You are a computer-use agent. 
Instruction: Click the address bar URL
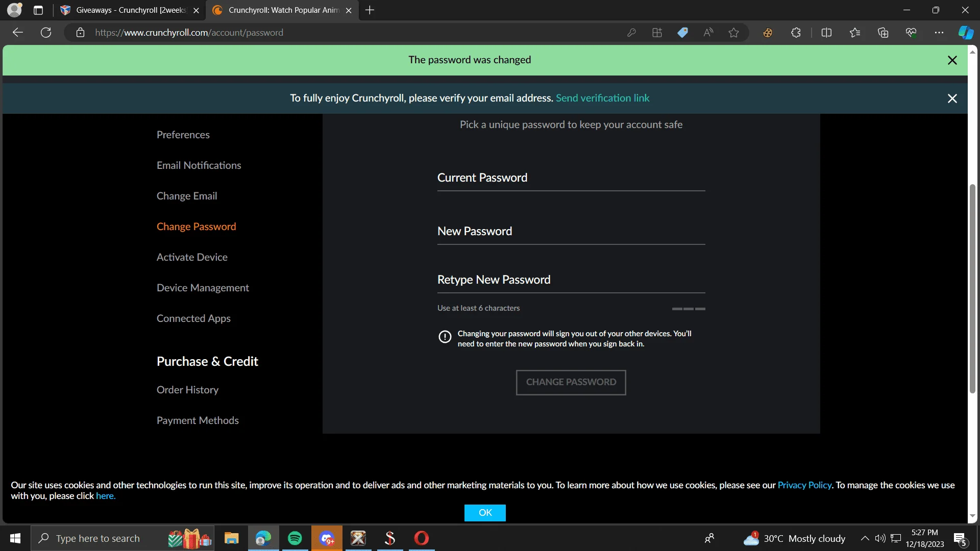pyautogui.click(x=189, y=33)
